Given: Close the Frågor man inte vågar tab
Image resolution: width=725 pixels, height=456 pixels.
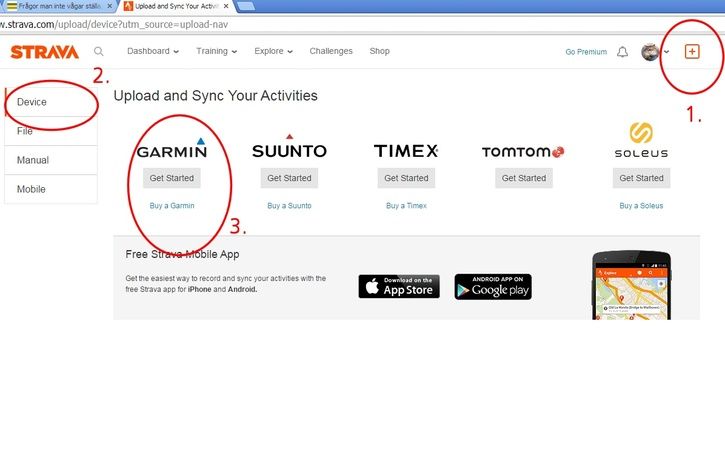Looking at the screenshot, I should [x=110, y=6].
